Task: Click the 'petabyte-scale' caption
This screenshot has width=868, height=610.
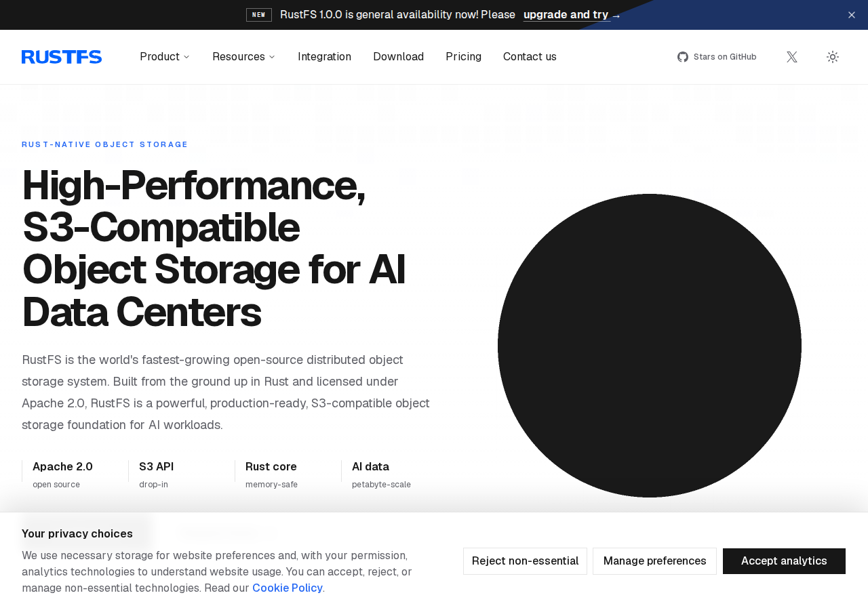Action: 381,485
